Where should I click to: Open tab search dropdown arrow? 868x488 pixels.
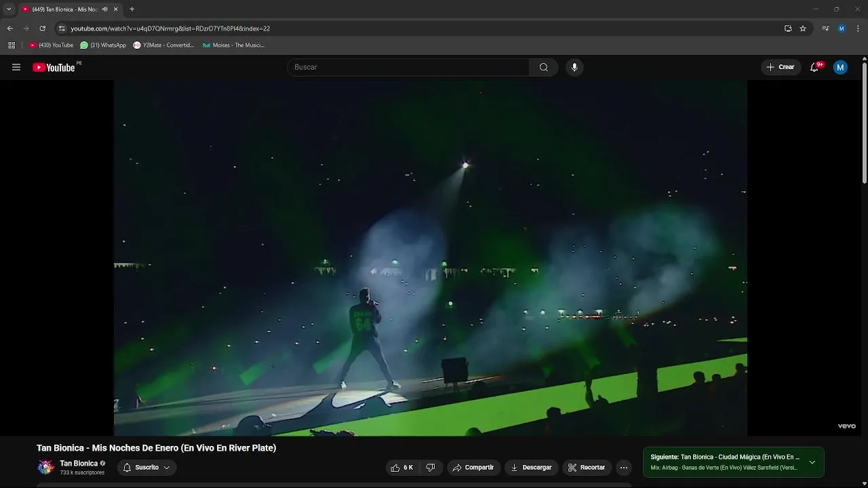tap(9, 9)
